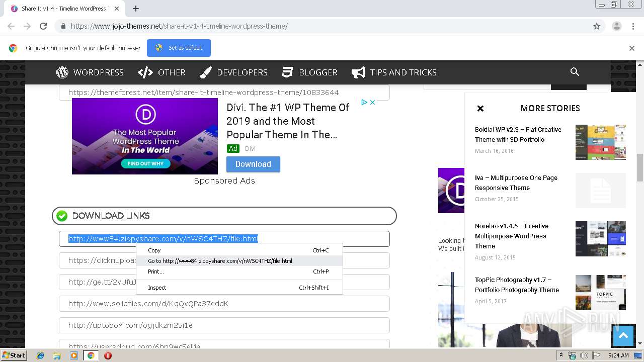Open Boldial WP v2.3 story title
644x362 pixels.
(518, 134)
